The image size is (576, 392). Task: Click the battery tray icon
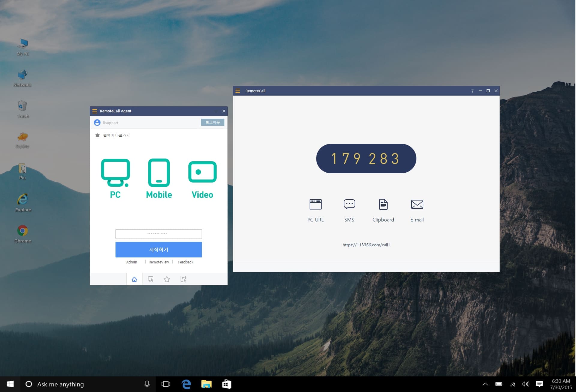(x=499, y=384)
